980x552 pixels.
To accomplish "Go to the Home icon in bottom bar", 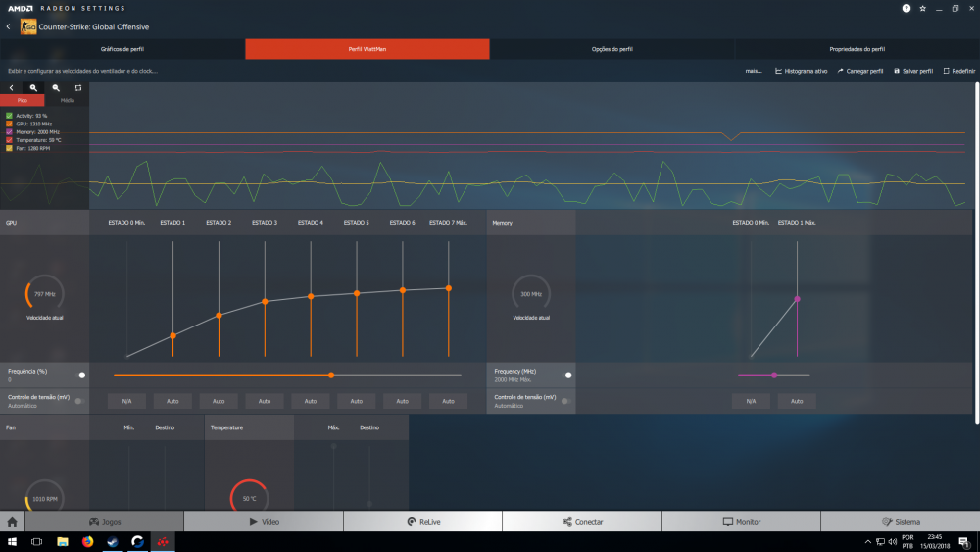I will click(x=12, y=522).
